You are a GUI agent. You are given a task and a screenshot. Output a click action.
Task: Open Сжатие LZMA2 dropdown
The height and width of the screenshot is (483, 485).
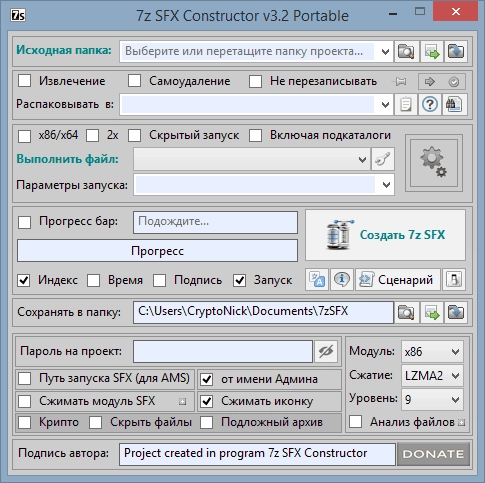coord(432,376)
